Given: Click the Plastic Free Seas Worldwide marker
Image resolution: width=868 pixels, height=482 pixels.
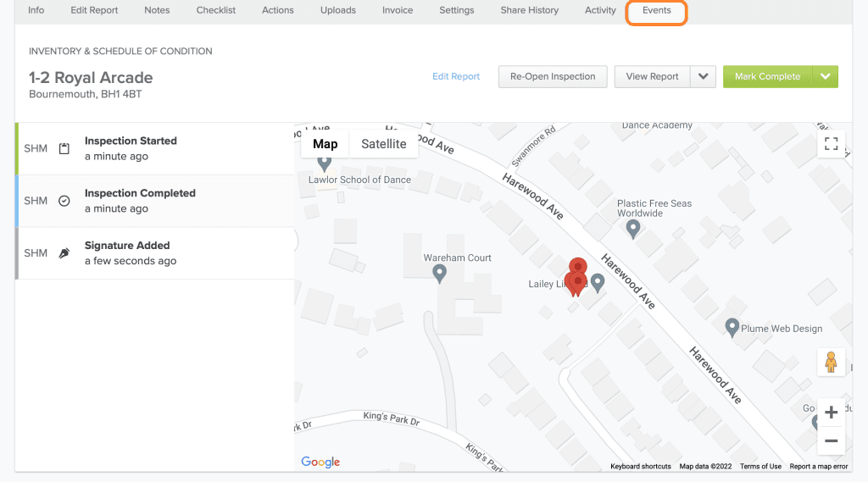Looking at the screenshot, I should [632, 228].
